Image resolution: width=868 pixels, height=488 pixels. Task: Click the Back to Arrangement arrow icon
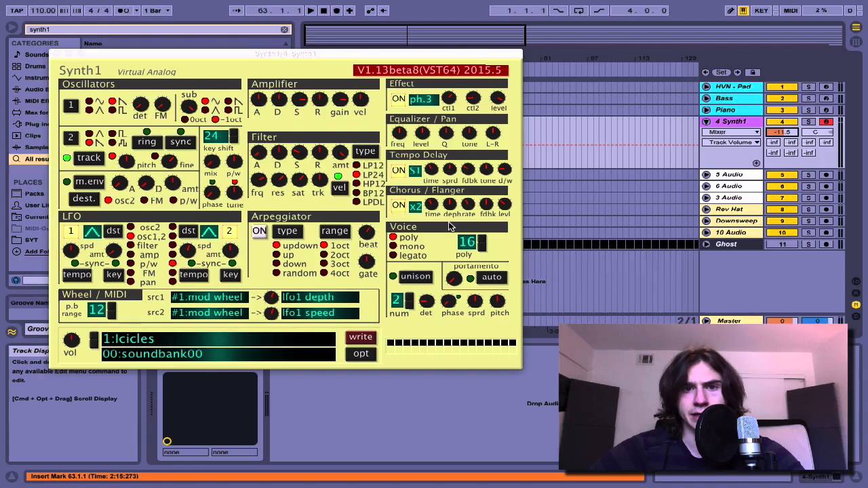tap(383, 10)
